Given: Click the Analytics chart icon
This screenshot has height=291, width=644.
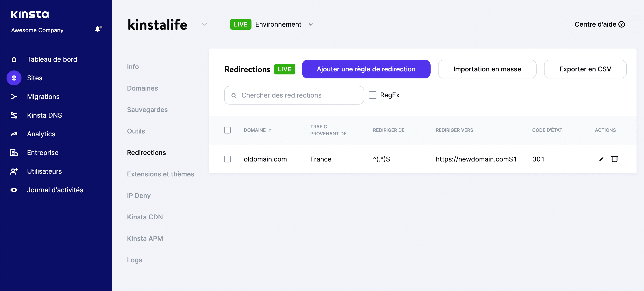Looking at the screenshot, I should pos(14,134).
